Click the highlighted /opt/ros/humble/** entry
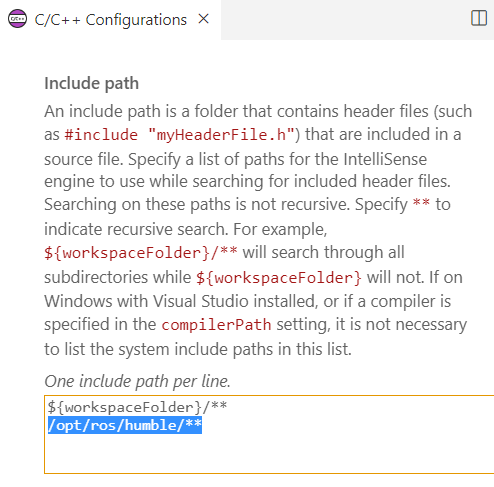 coord(125,425)
